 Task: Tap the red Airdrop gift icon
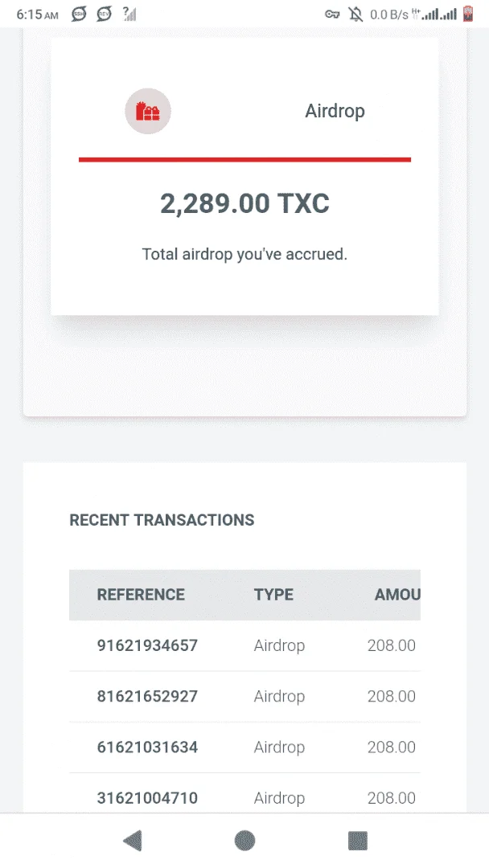click(148, 111)
